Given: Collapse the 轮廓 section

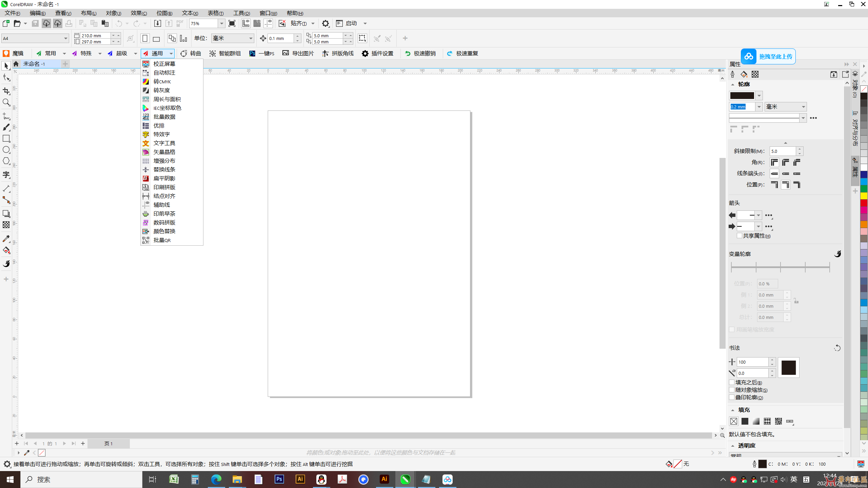Looking at the screenshot, I should [733, 84].
